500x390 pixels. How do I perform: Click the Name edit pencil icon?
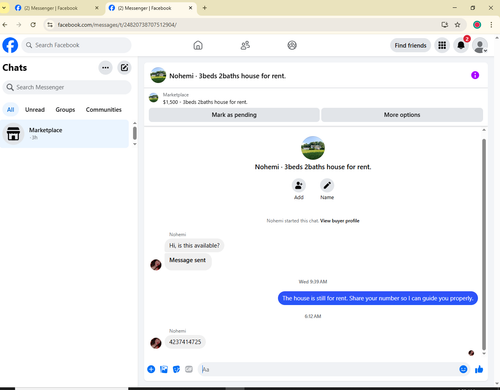pyautogui.click(x=327, y=185)
